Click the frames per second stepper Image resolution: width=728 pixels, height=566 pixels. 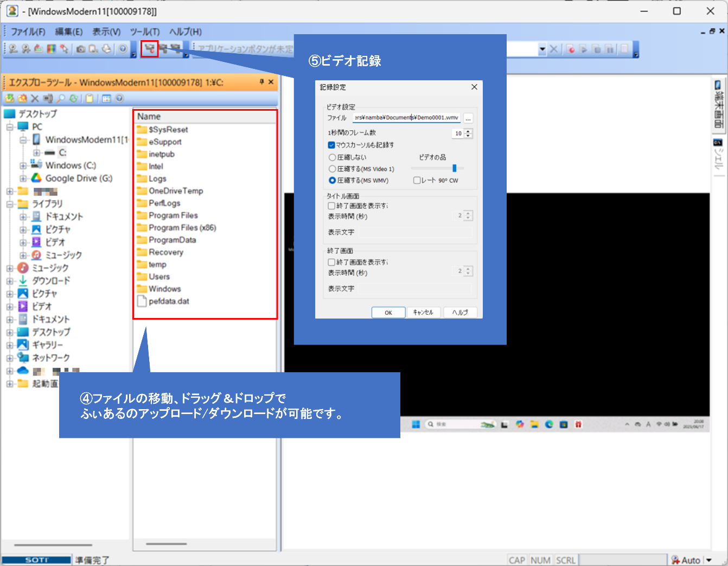point(468,133)
